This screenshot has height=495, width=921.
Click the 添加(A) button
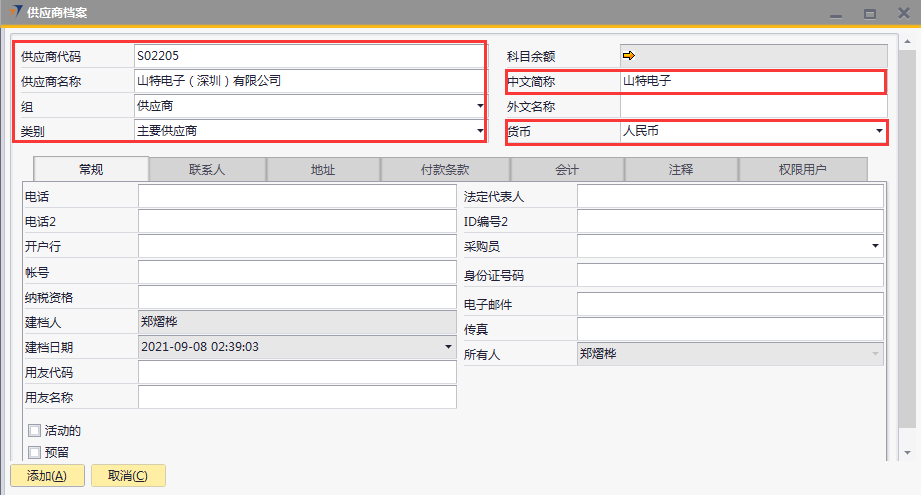coord(47,476)
